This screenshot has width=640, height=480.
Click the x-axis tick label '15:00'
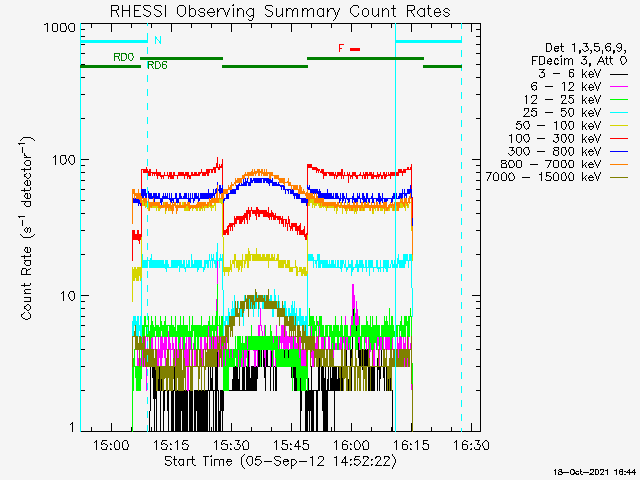coord(111,445)
